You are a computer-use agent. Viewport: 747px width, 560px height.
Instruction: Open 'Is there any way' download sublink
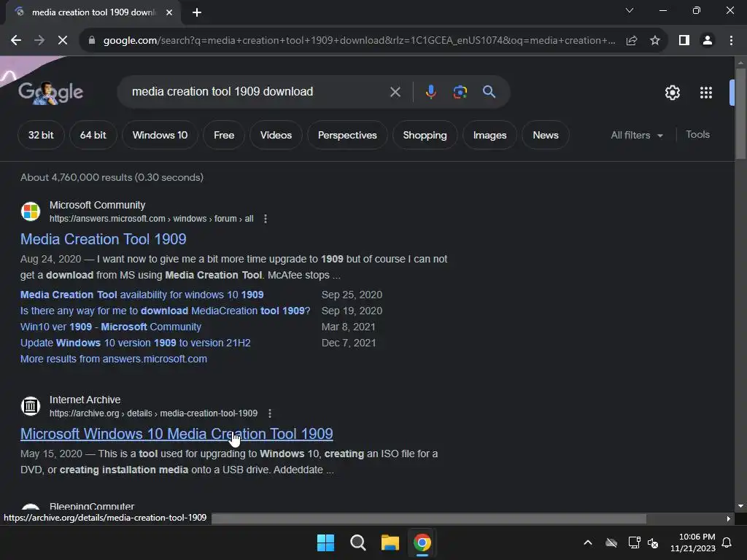[x=166, y=311]
